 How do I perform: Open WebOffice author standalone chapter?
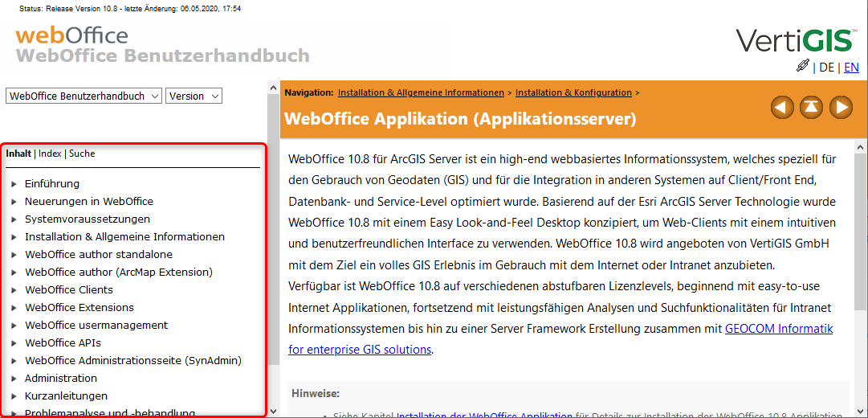point(99,255)
